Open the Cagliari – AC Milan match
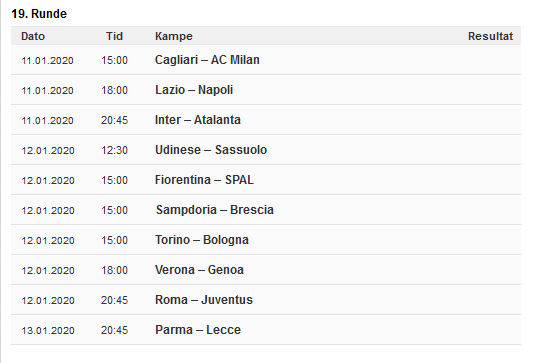Screen dimensions: 550x363 [207, 60]
